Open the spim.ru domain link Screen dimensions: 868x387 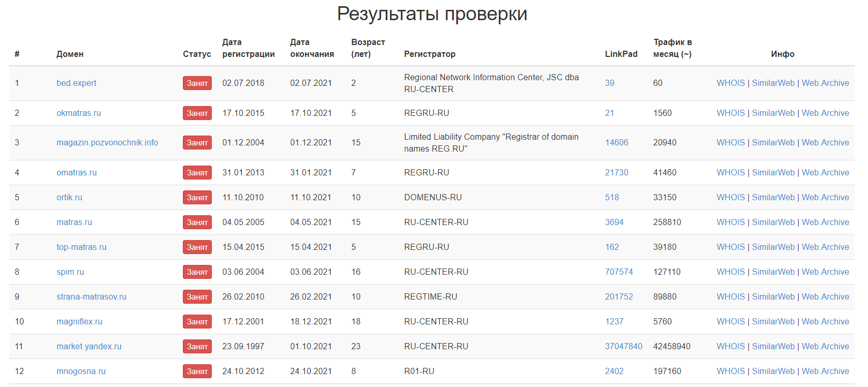pyautogui.click(x=70, y=272)
